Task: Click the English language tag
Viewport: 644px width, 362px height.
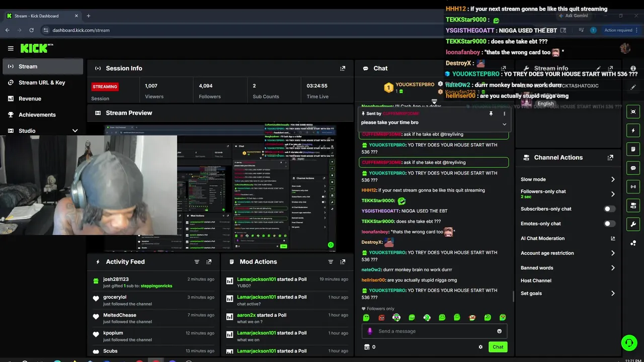Action: coord(545,104)
